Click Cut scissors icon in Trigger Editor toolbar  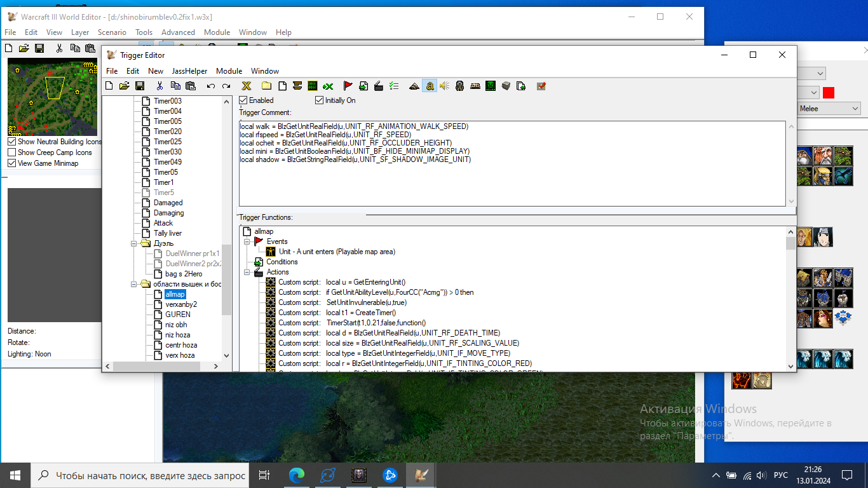(x=159, y=86)
